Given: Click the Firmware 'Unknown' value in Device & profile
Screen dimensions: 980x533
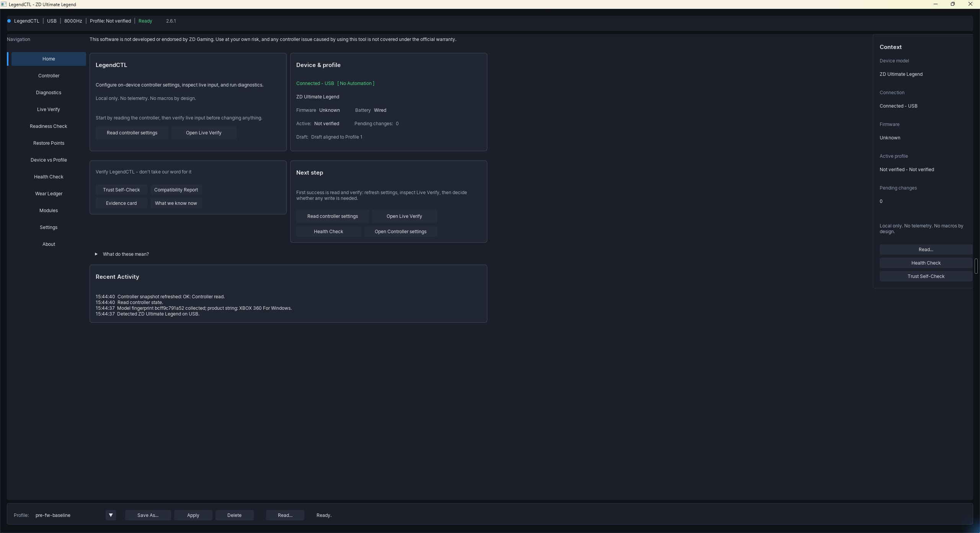Looking at the screenshot, I should 330,110.
